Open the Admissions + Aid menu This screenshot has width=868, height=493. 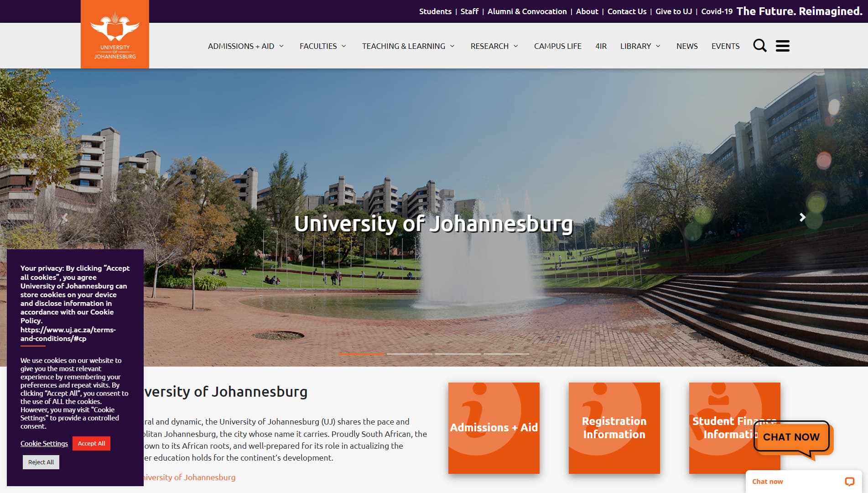241,46
